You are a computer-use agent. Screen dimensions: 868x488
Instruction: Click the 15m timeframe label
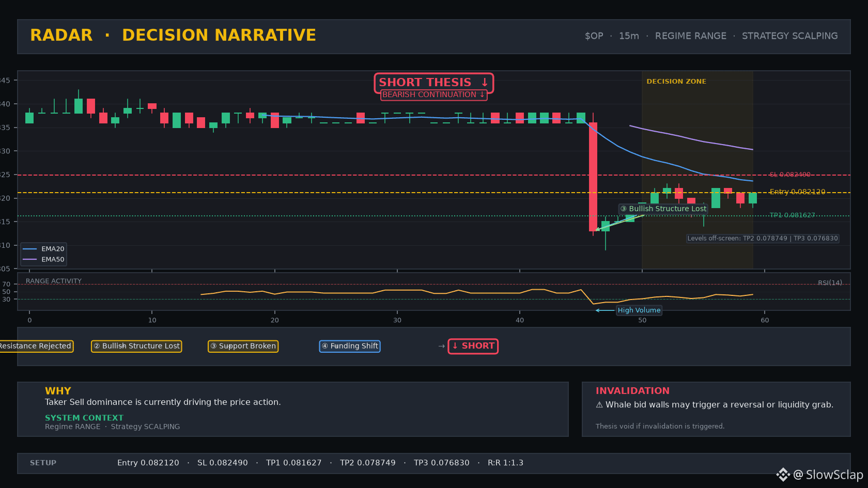(629, 36)
